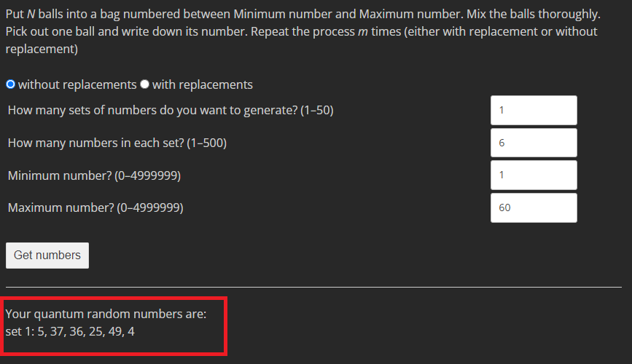
Task: Click the horizontal divider line above the results
Action: pyautogui.click(x=313, y=287)
